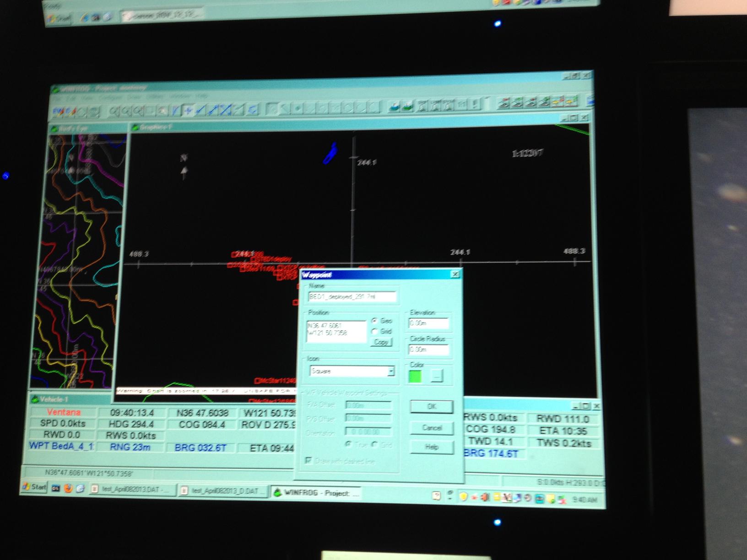Toggle the Draw with dashed line checkbox
This screenshot has width=747, height=560.
pyautogui.click(x=309, y=460)
